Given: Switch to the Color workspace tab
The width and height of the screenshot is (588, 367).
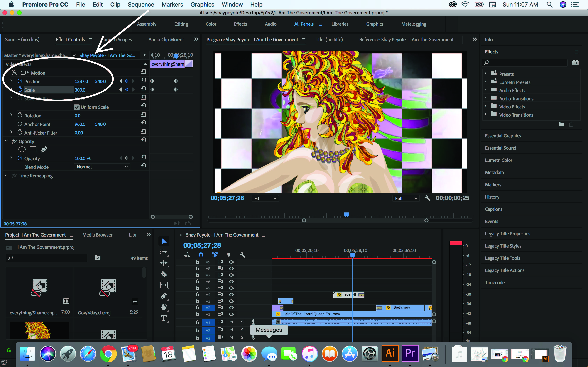Looking at the screenshot, I should (211, 24).
